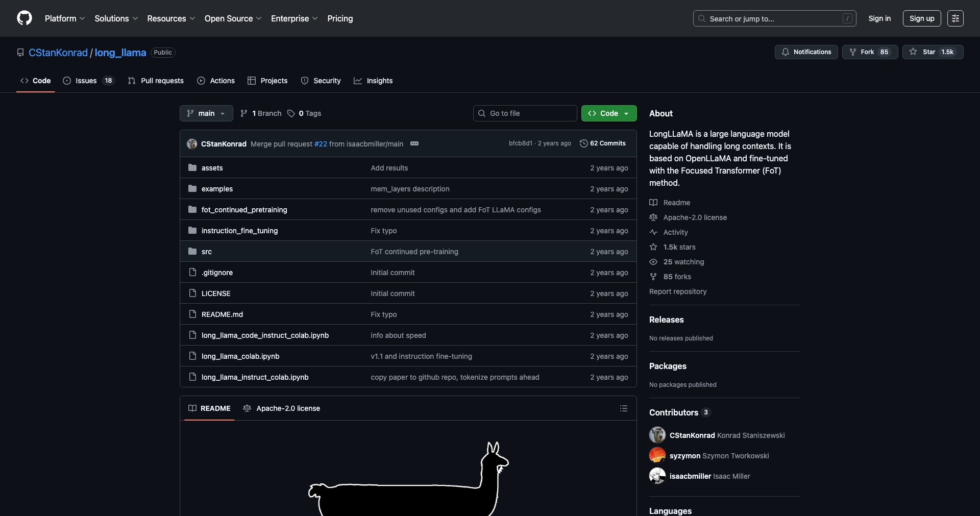This screenshot has height=516, width=980.
Task: View the 25 watching link
Action: [x=677, y=262]
